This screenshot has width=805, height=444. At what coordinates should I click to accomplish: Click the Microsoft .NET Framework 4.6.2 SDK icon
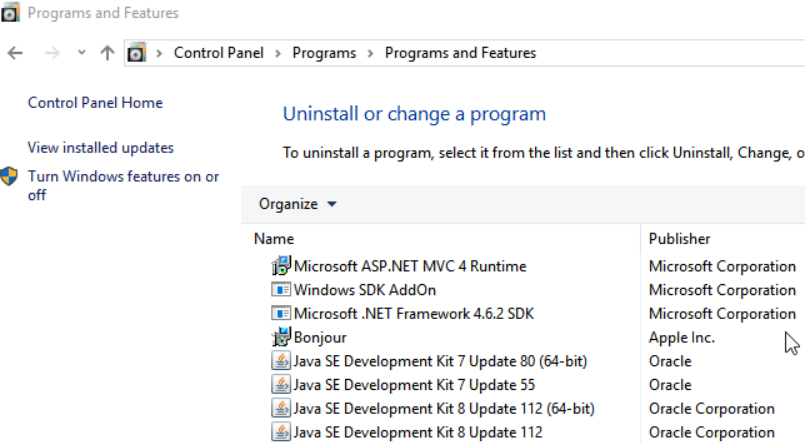(x=281, y=313)
